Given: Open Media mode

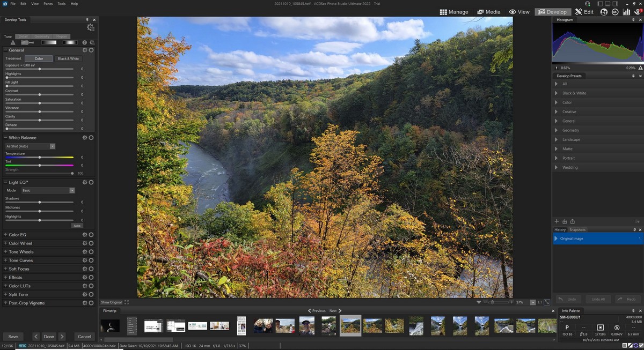Looking at the screenshot, I should pos(489,12).
